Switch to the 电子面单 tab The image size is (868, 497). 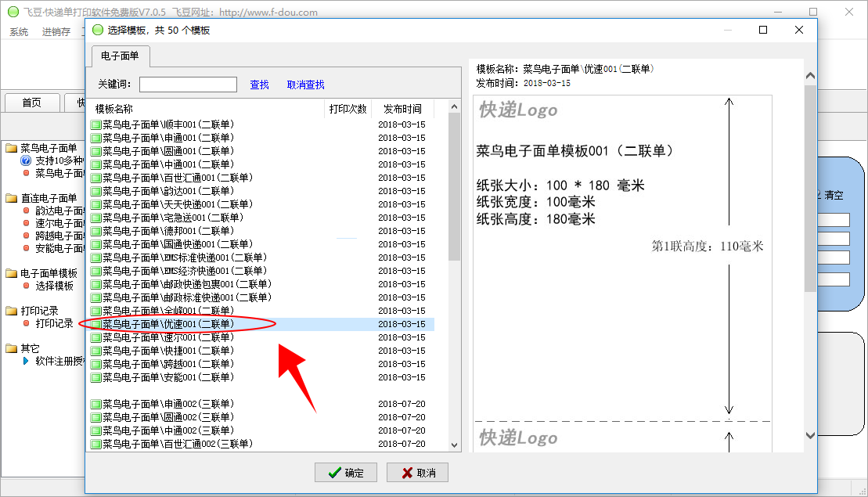point(120,56)
